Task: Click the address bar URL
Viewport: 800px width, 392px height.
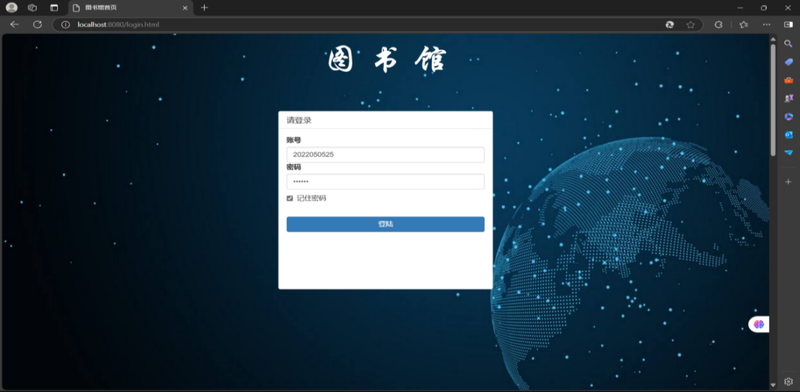Action: pos(118,24)
